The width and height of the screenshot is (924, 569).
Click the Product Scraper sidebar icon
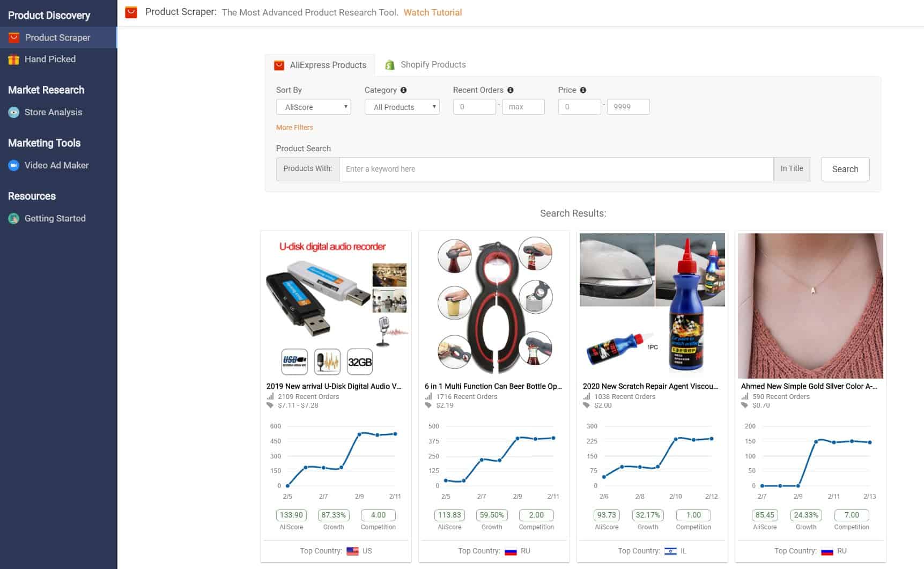(14, 38)
